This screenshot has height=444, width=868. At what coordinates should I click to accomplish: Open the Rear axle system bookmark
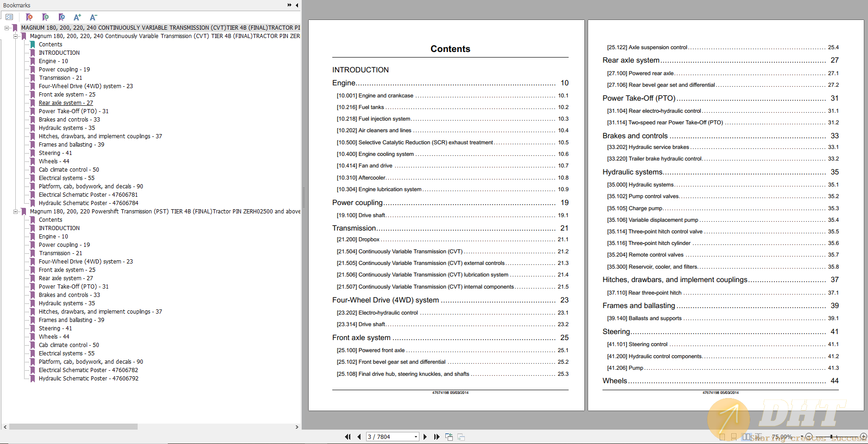[x=66, y=103]
